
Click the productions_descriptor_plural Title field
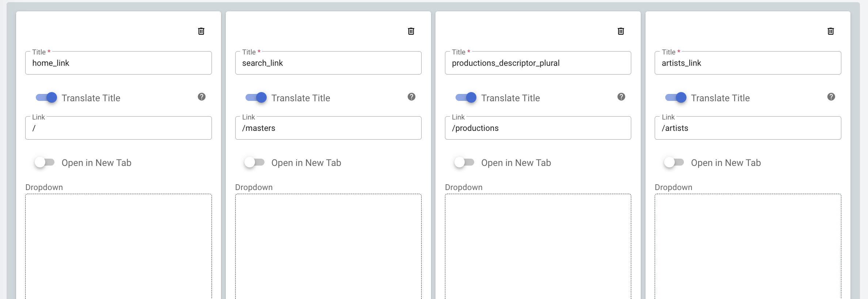point(538,63)
